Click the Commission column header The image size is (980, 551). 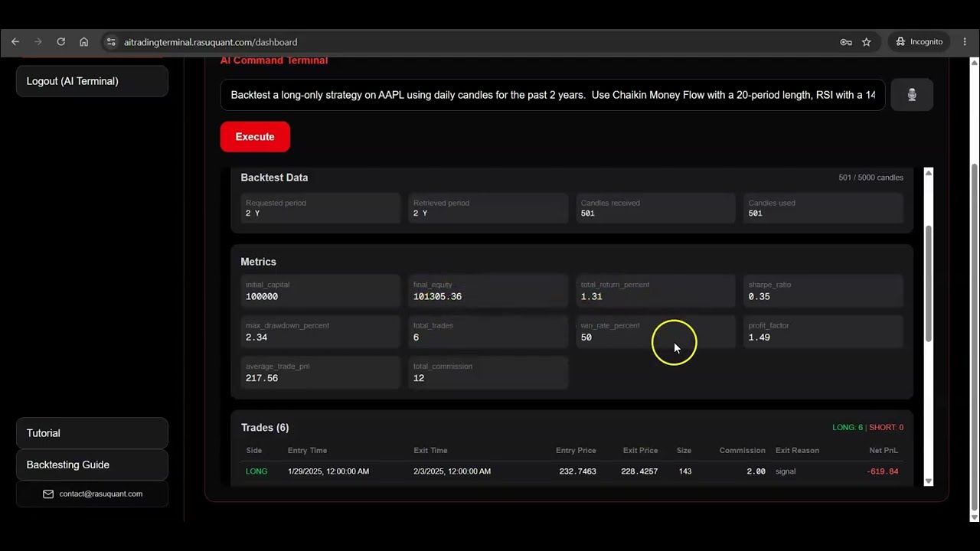click(742, 451)
